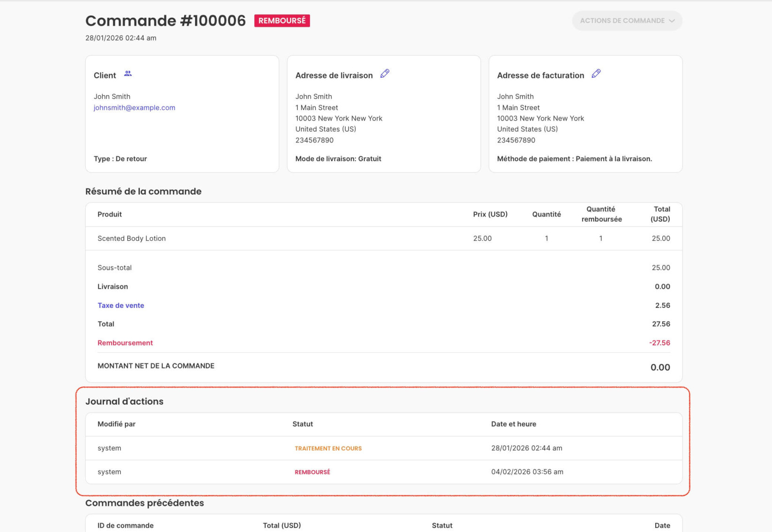Screen dimensions: 772x532
Task: Click the Remboursement label
Action: [125, 343]
